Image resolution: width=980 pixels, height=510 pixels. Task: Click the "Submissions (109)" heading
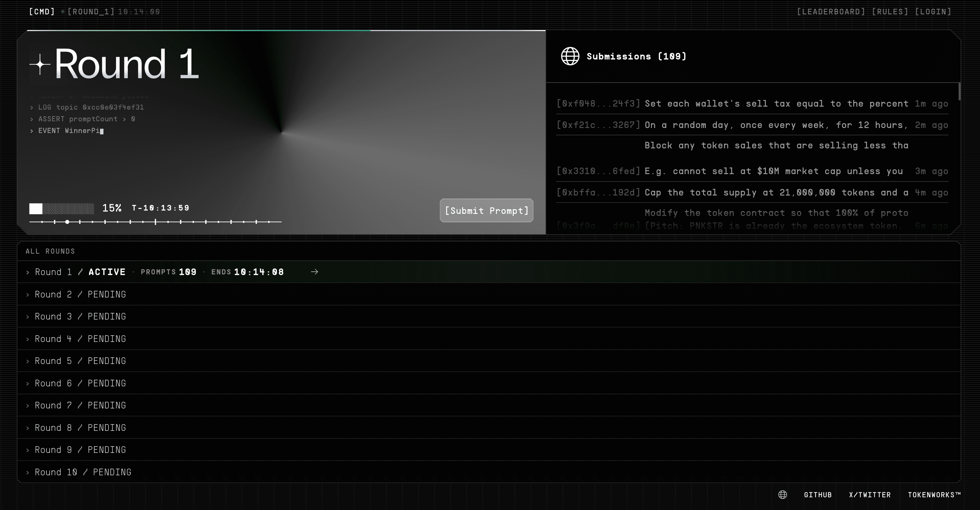(636, 56)
